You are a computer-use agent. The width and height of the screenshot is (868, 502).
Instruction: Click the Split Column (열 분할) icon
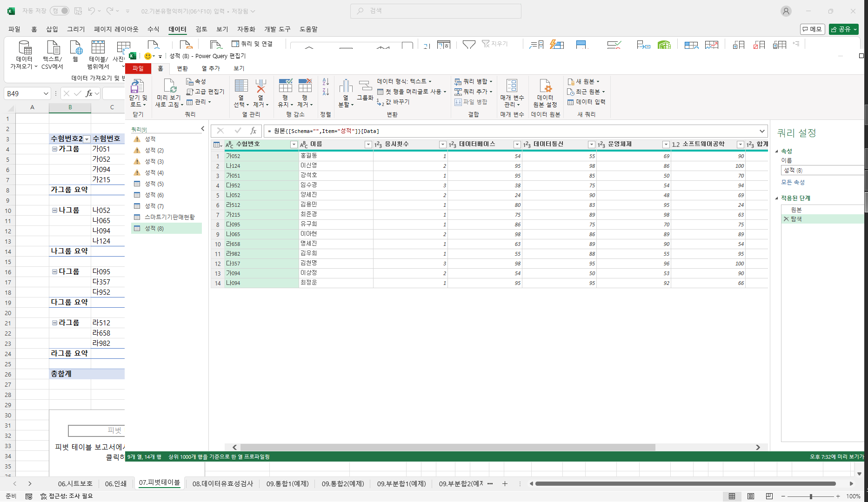[x=346, y=86]
